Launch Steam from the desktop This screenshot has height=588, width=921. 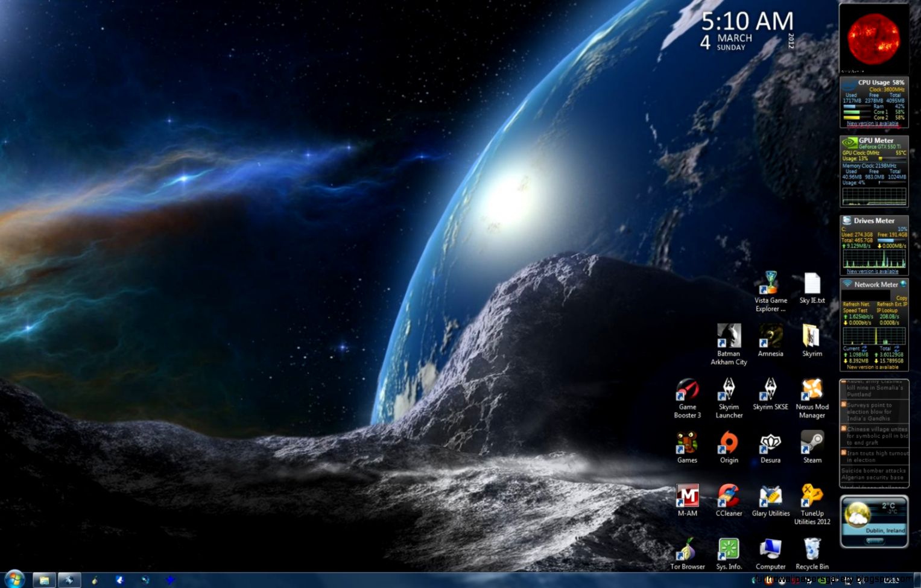[x=812, y=445]
